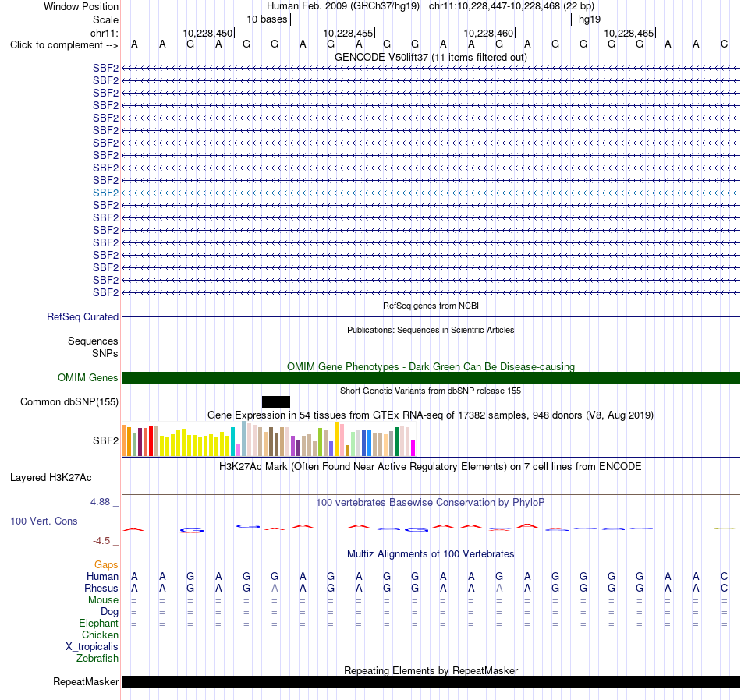This screenshot has height=700, width=741.
Task: Open Repeating Elements by RepeatMasker title
Action: point(431,670)
